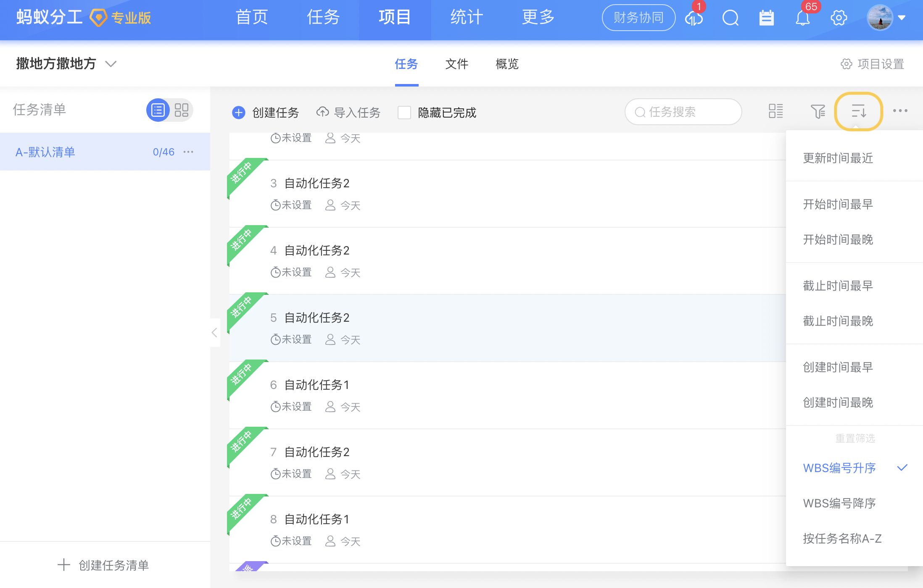The height and width of the screenshot is (588, 923).
Task: Check the 隐藏已完成 checkbox
Action: tap(404, 113)
